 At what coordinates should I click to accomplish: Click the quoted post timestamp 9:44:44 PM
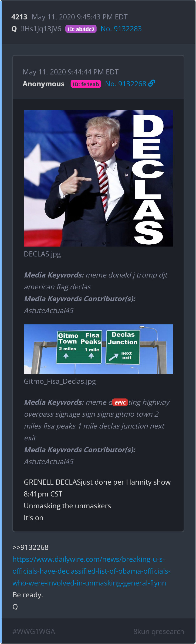tap(86, 72)
